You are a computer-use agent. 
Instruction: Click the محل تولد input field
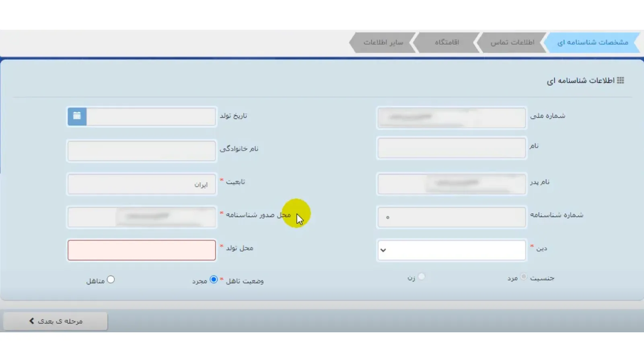tap(142, 250)
